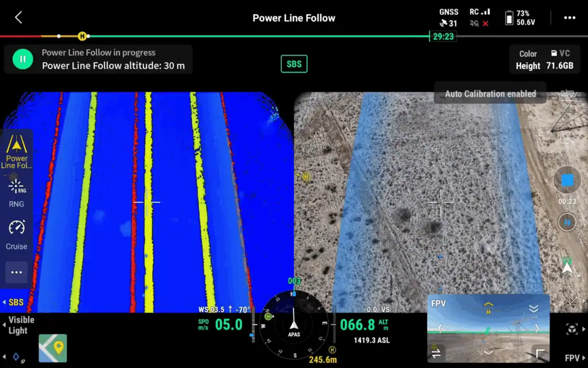The height and width of the screenshot is (368, 588).
Task: Open the three-dot menu in the top bar
Action: pyautogui.click(x=569, y=18)
